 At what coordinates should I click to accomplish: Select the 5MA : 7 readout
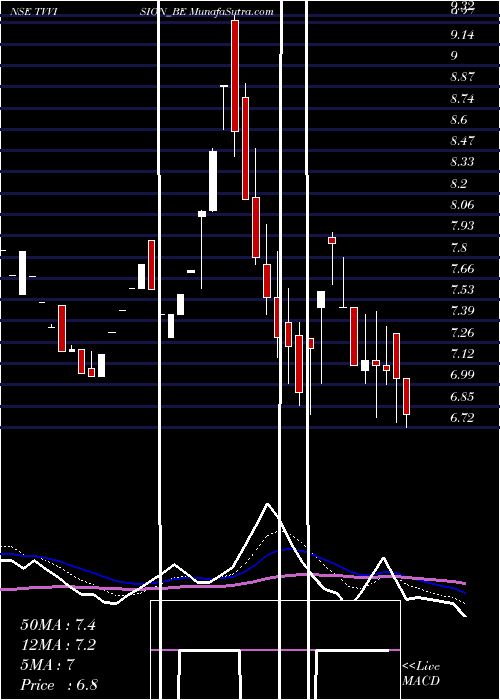pos(47,665)
